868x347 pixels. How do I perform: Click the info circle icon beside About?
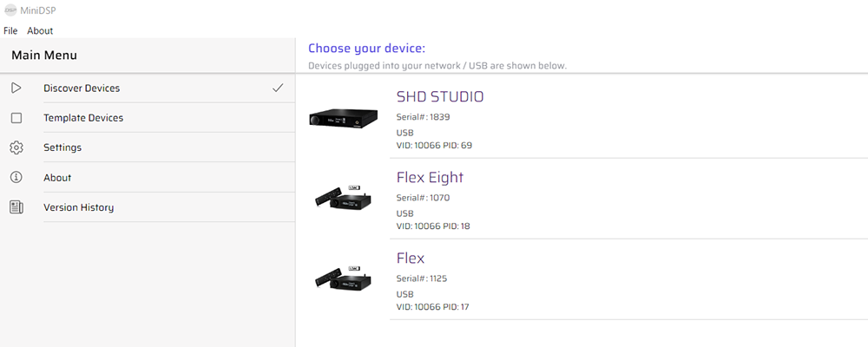click(16, 178)
